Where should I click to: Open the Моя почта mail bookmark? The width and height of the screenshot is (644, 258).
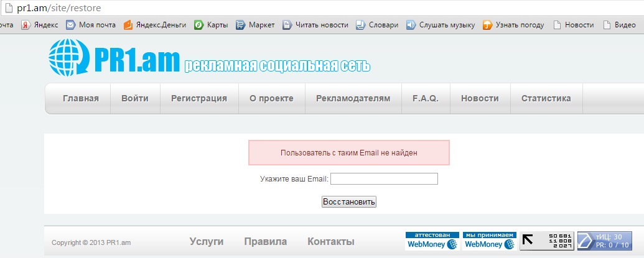point(91,25)
